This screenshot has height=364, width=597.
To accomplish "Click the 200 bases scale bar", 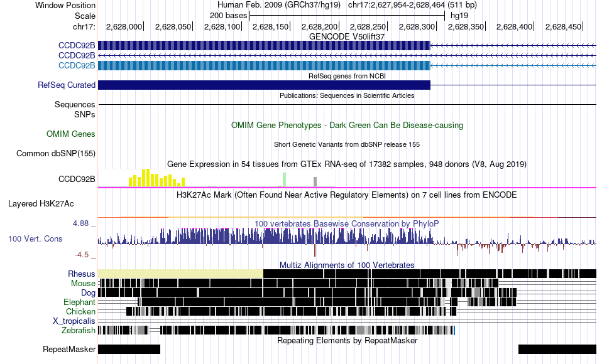I will coord(347,16).
